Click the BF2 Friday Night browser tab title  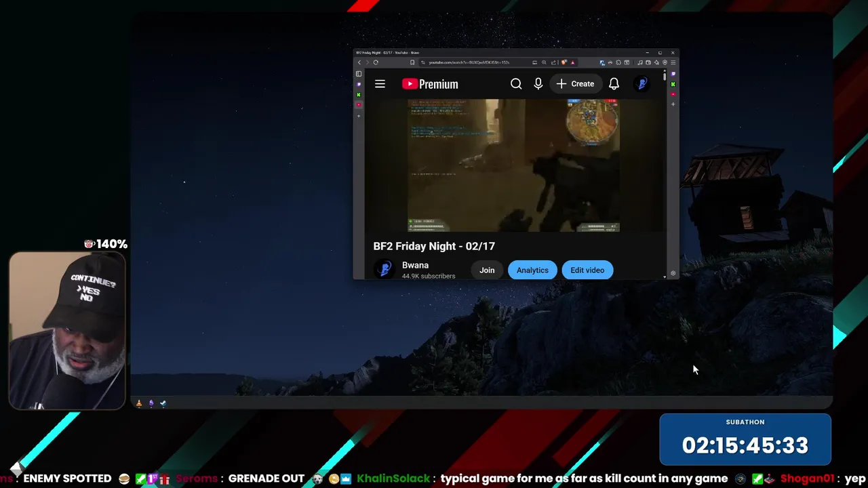[387, 52]
